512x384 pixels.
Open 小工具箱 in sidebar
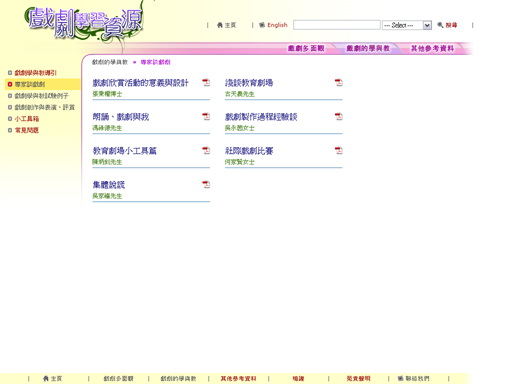click(x=27, y=119)
